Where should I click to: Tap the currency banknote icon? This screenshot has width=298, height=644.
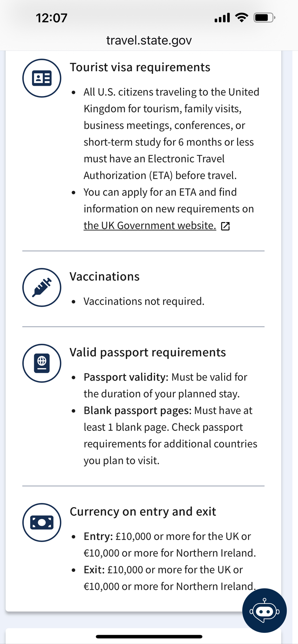click(42, 522)
